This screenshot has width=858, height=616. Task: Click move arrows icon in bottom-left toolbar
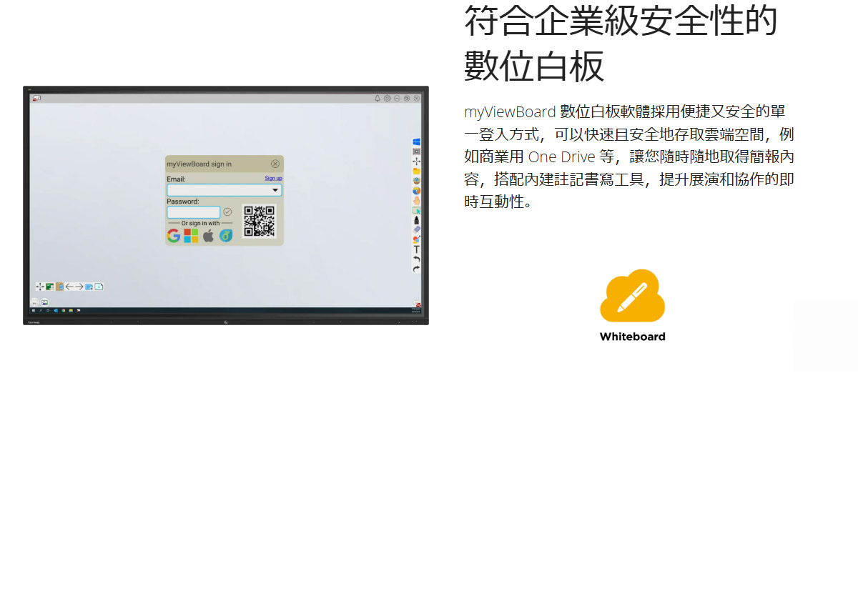[40, 287]
